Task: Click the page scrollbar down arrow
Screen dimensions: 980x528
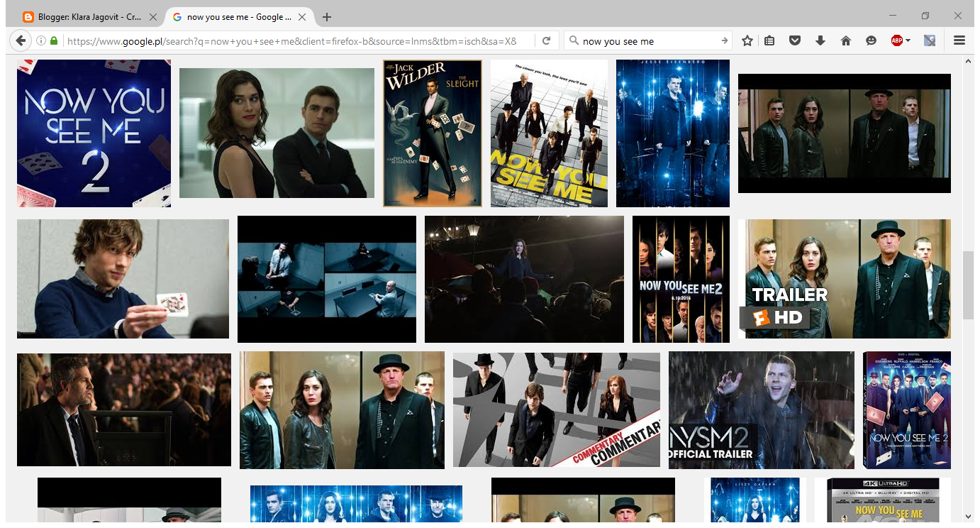Action: (969, 516)
